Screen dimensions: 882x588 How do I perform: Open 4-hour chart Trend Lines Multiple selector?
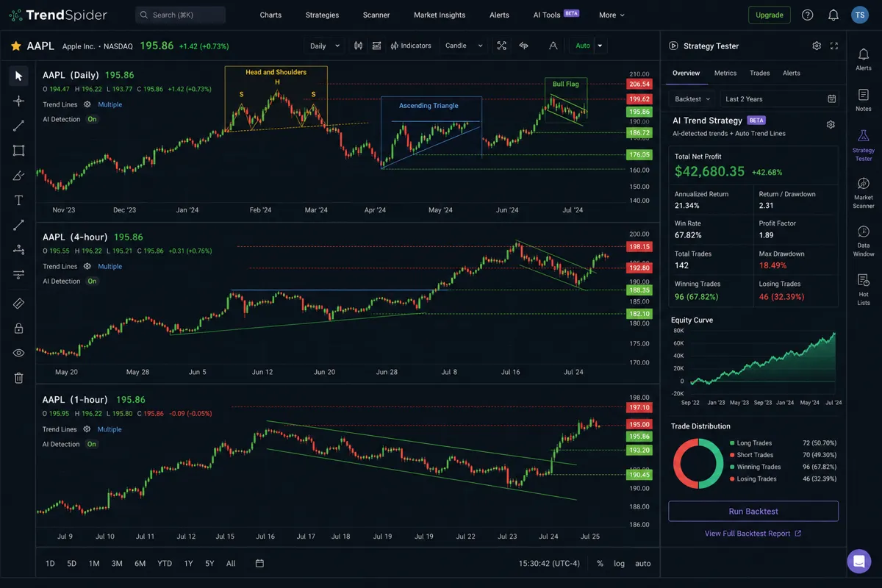[x=110, y=266]
